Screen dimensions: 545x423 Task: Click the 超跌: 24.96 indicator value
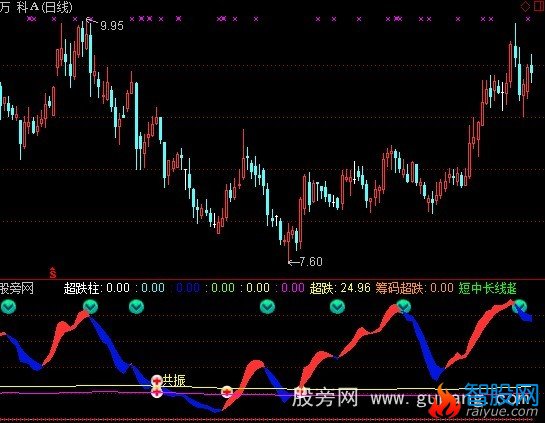click(x=340, y=288)
